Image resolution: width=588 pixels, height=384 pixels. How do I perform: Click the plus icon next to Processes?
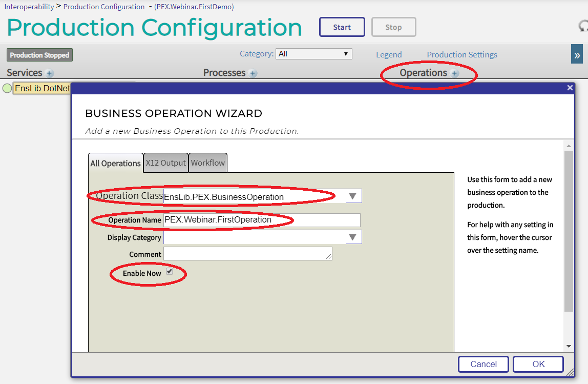253,73
